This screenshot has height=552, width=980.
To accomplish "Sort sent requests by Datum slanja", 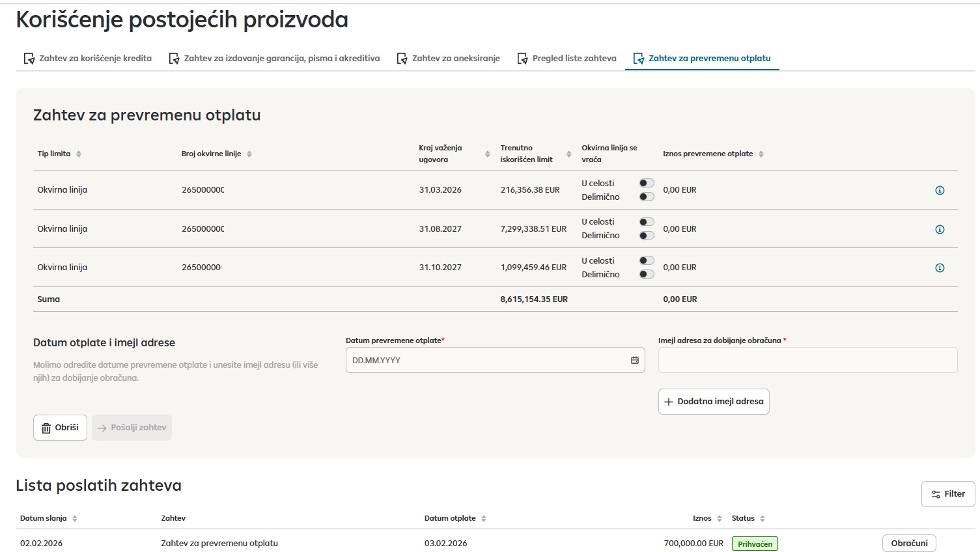I will (75, 519).
